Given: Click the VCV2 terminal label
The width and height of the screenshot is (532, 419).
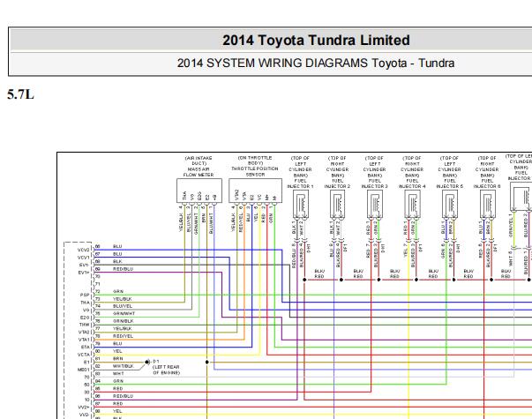Looking at the screenshot, I should [x=83, y=250].
